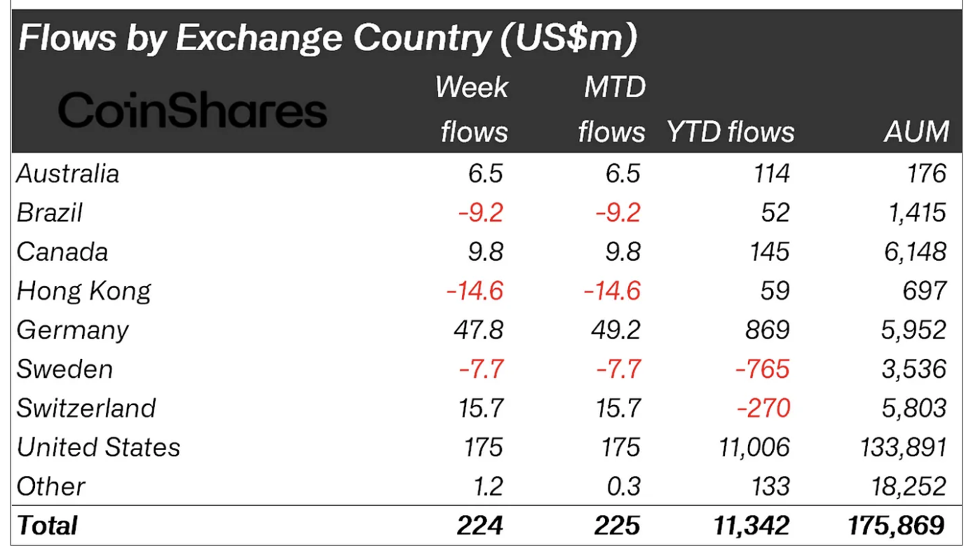Click Germany's week flows value 47.8
The image size is (973, 560).
pyautogui.click(x=479, y=330)
